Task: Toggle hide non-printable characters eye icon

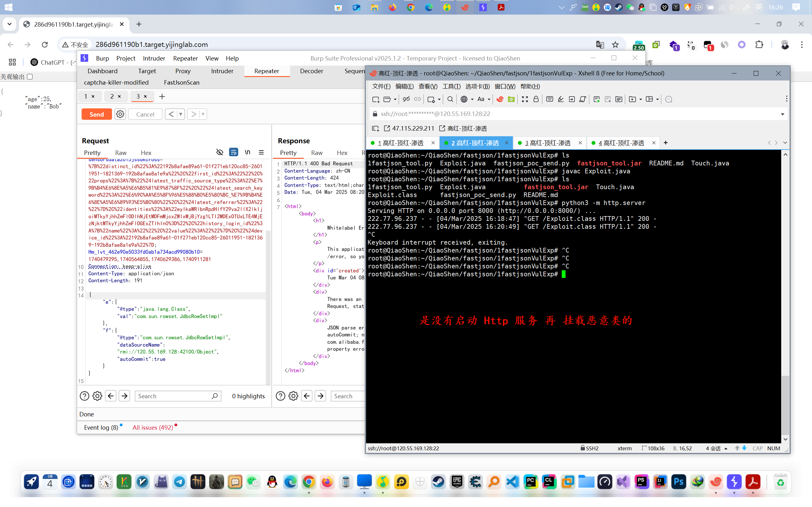Action: coord(220,152)
